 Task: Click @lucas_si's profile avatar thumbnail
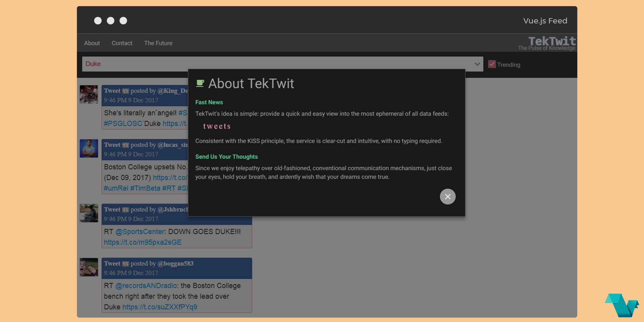tap(89, 148)
